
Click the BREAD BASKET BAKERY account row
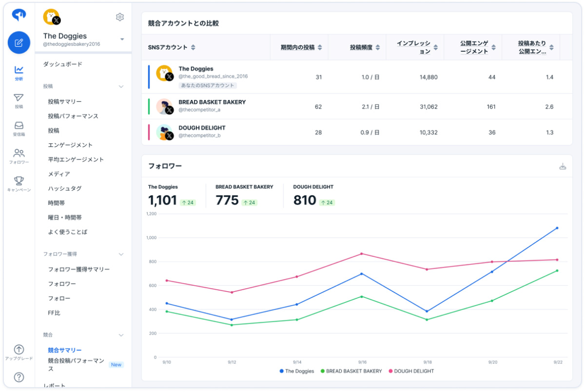(x=356, y=107)
